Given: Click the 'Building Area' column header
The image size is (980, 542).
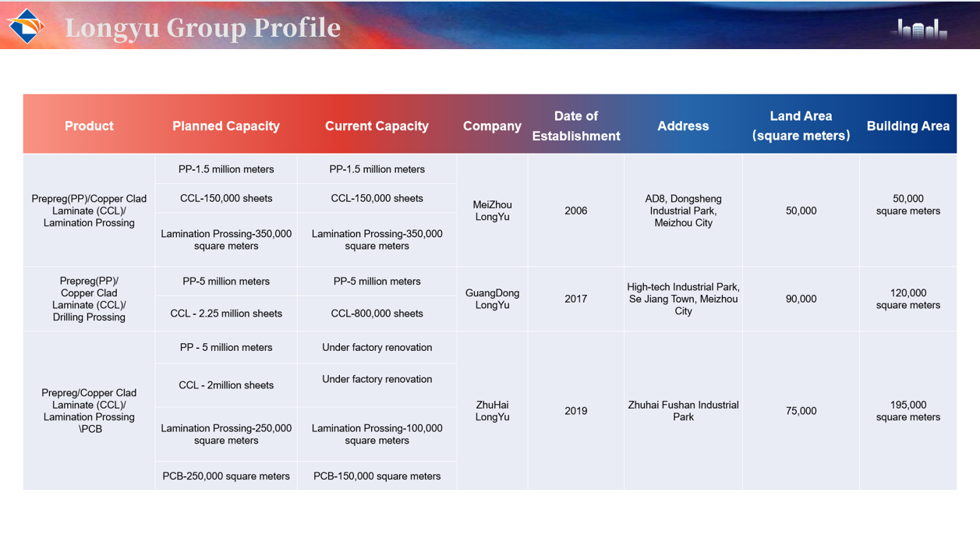Looking at the screenshot, I should tap(908, 126).
